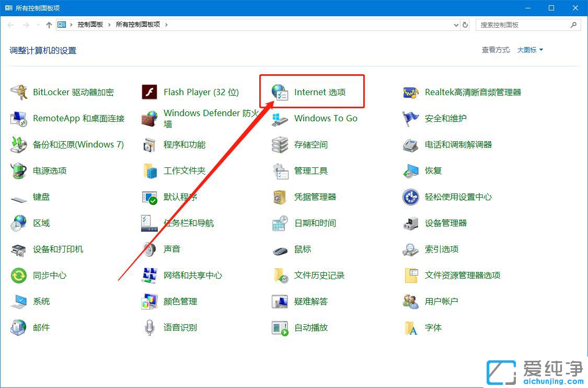Open the 查看方式 大图标 view dropdown
The image size is (588, 388).
pyautogui.click(x=529, y=50)
